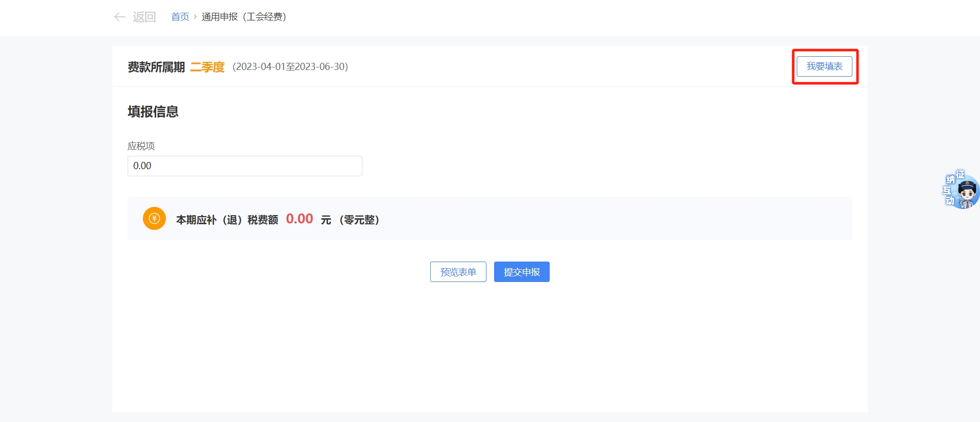Click the 费款所属期 label
This screenshot has height=422, width=980.
point(156,67)
